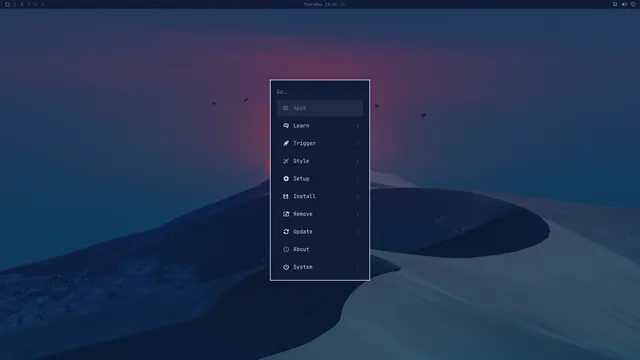Click the Style brush icon

(286, 161)
